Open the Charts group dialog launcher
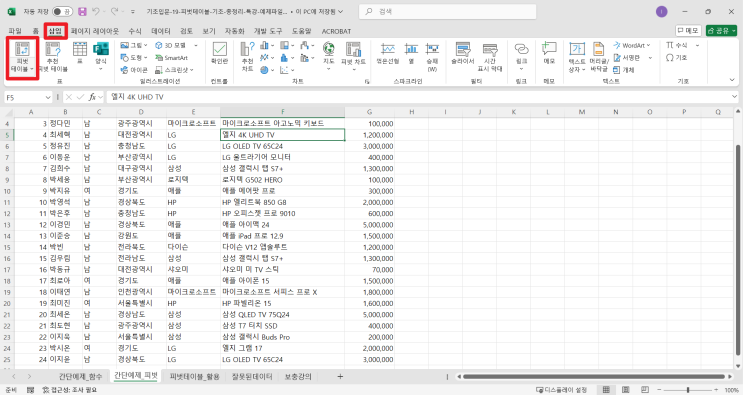Image resolution: width=743 pixels, height=395 pixels. [367, 81]
